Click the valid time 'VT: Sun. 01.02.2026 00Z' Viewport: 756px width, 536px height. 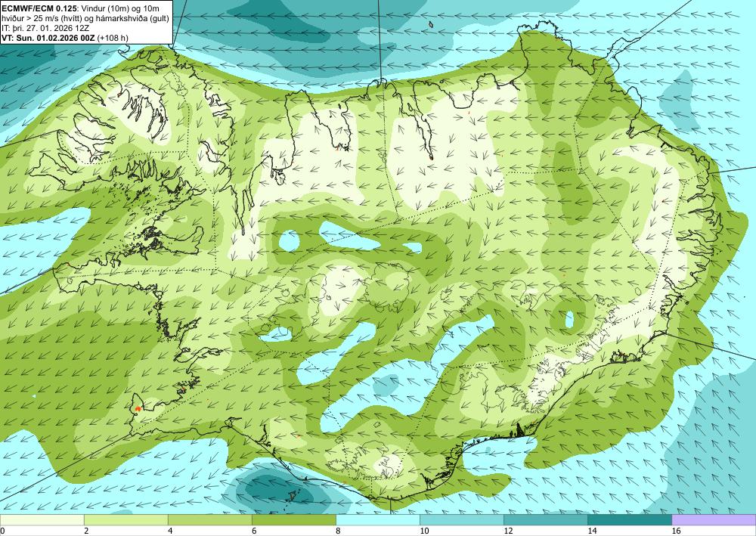(x=48, y=38)
